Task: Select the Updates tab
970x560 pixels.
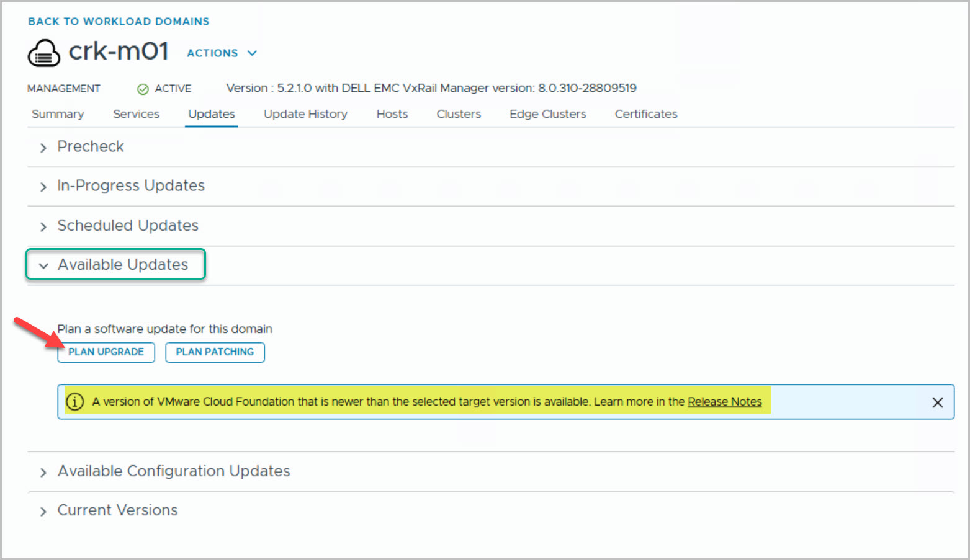Action: (212, 114)
